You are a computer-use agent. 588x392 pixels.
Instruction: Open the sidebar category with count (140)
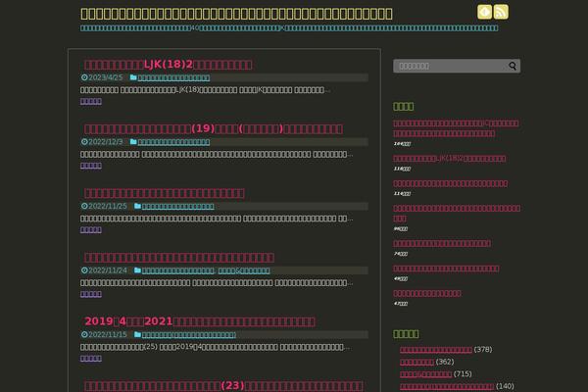(x=447, y=386)
